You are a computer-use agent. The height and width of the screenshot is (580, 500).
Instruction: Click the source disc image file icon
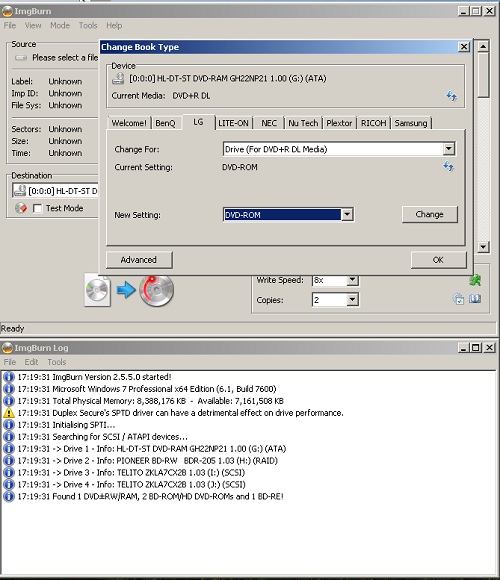[x=97, y=290]
